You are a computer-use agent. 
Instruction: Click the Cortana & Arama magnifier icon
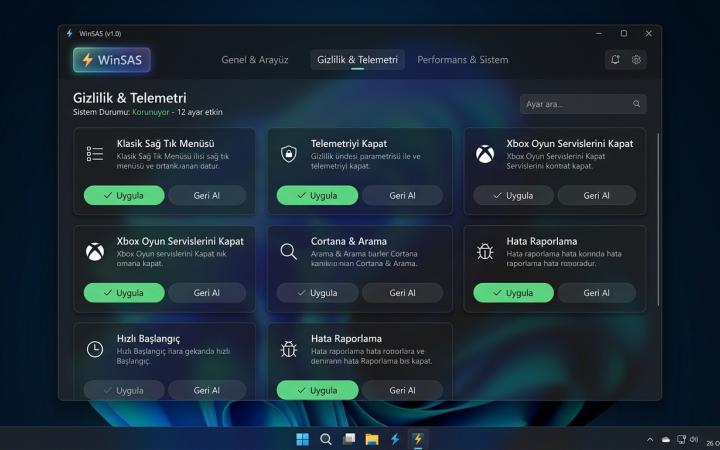288,251
